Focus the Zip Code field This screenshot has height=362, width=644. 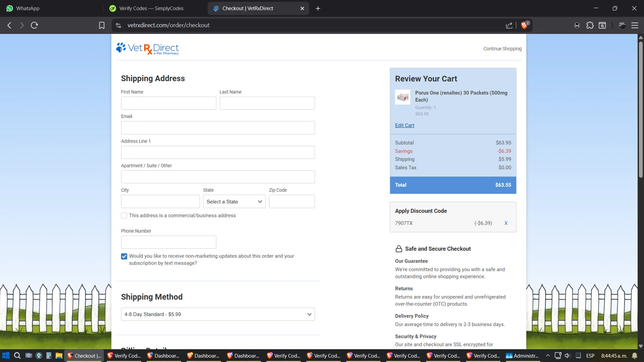pyautogui.click(x=292, y=202)
